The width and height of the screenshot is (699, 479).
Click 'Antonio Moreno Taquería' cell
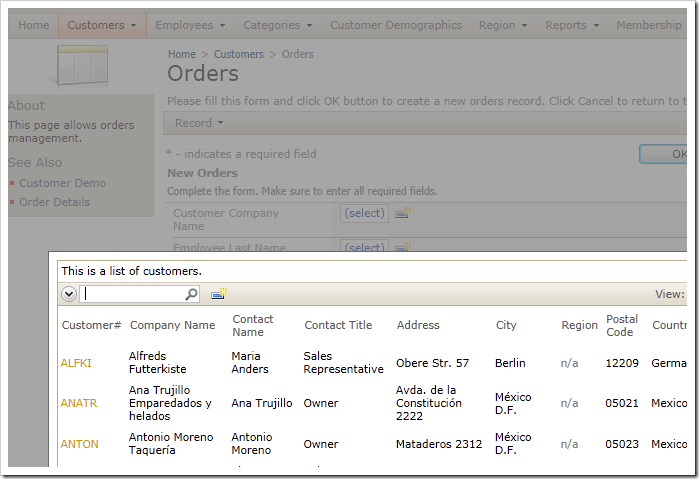[x=171, y=444]
